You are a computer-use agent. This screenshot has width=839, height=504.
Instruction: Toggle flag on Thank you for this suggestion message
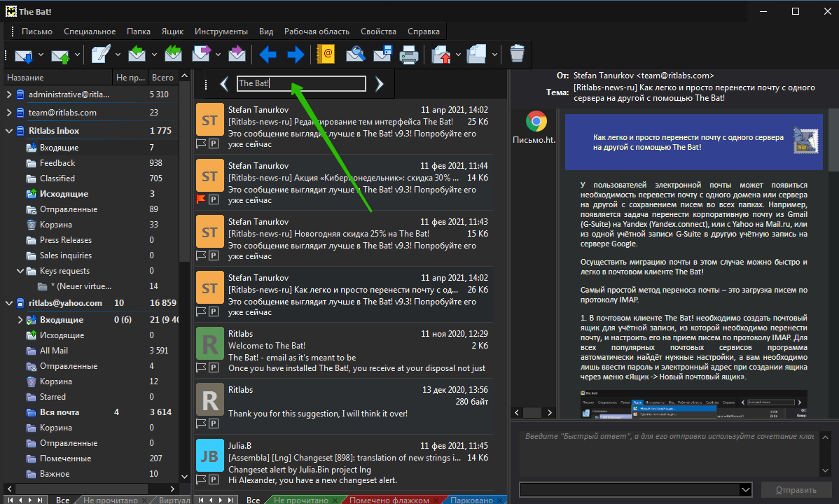tap(201, 423)
